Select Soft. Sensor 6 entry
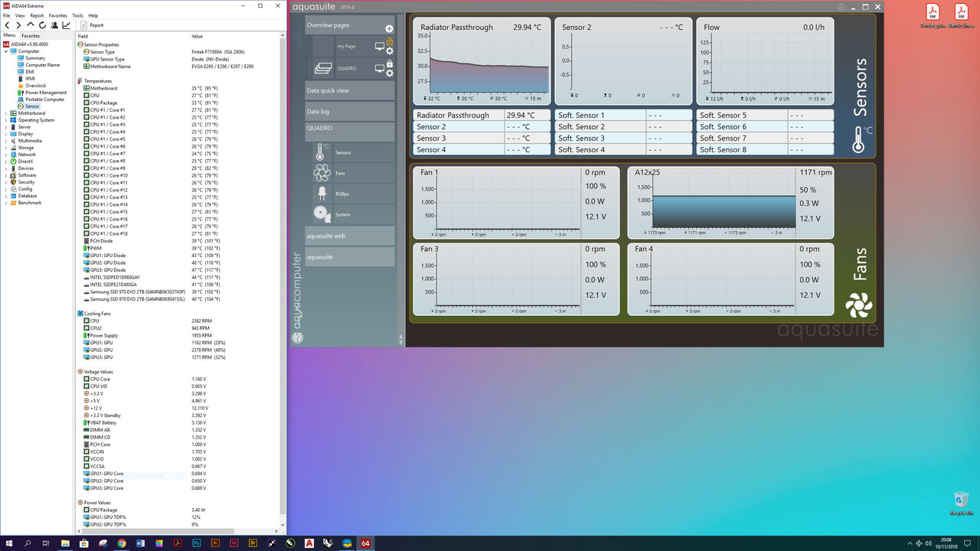The image size is (980, 551). click(x=766, y=127)
